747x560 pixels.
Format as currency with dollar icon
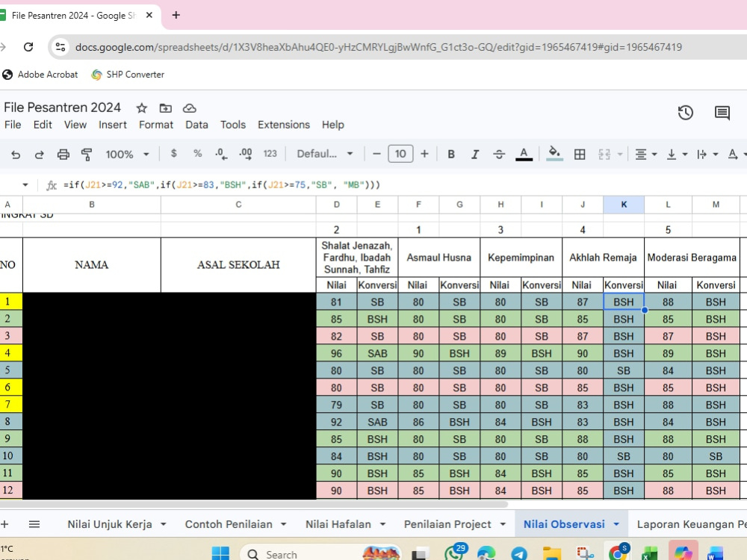coord(174,153)
